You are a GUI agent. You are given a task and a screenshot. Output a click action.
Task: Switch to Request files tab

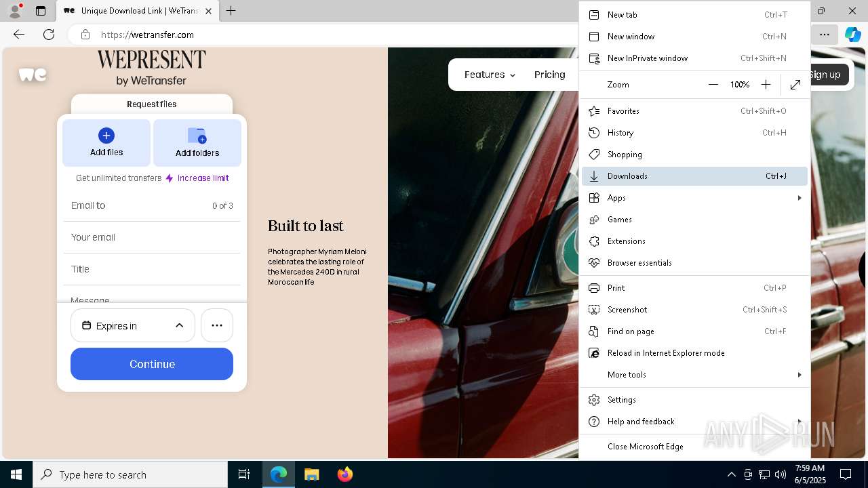pyautogui.click(x=151, y=104)
